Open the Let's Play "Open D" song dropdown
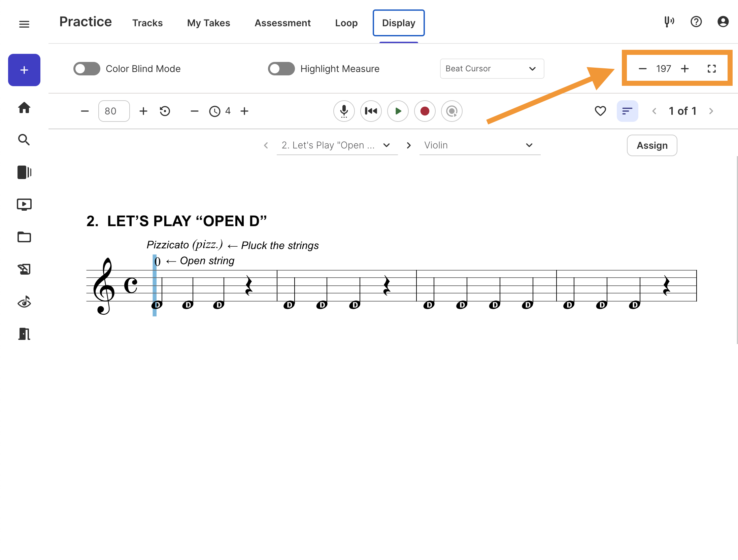 pos(337,145)
